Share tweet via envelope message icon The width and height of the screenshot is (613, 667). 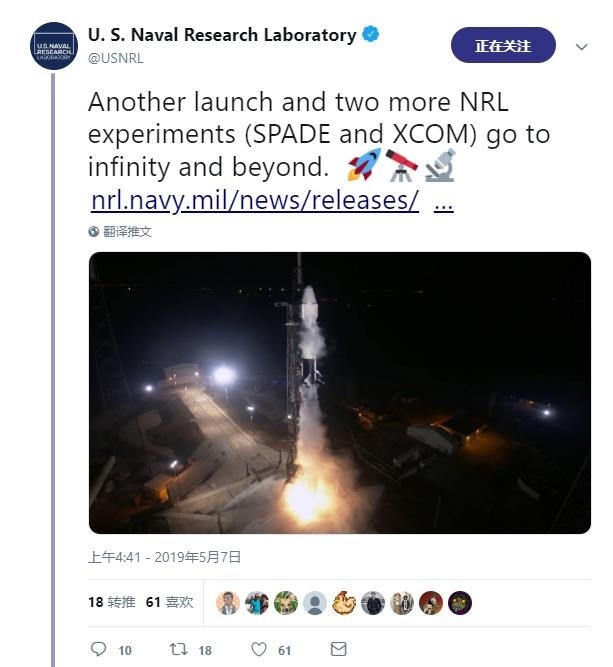tap(338, 650)
